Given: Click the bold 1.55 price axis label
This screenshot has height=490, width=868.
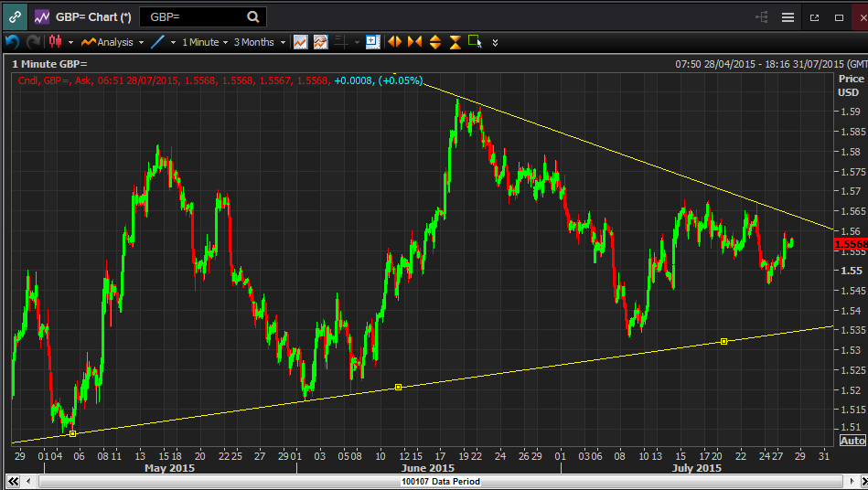Looking at the screenshot, I should pyautogui.click(x=852, y=271).
